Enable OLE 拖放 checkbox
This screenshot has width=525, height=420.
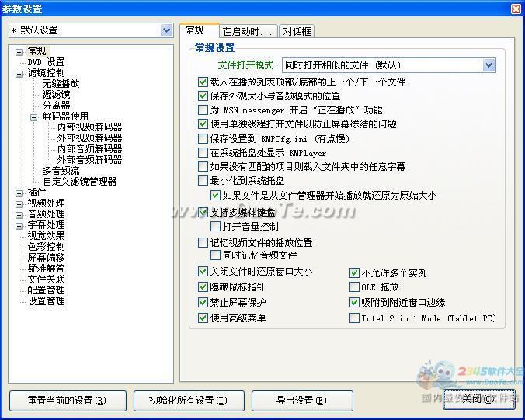tap(354, 287)
